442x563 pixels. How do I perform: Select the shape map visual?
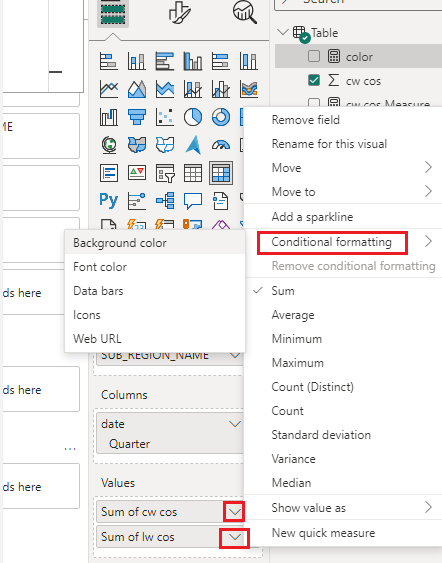click(165, 145)
